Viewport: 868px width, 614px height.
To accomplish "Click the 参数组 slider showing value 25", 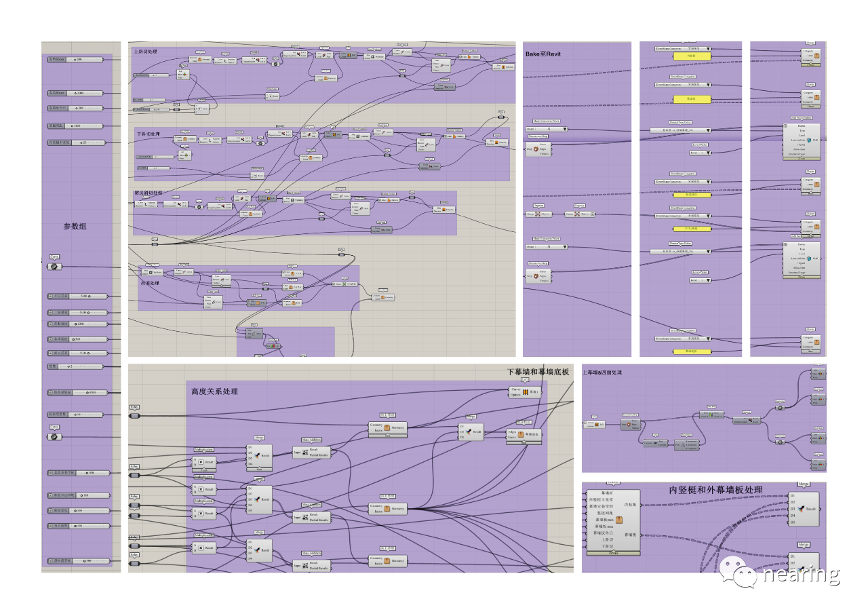I will point(76,142).
